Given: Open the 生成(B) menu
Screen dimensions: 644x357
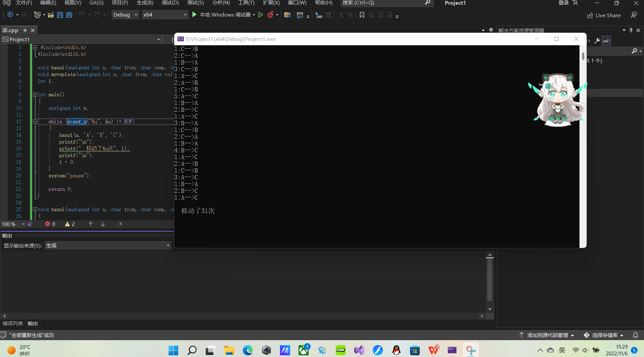Looking at the screenshot, I should [145, 3].
